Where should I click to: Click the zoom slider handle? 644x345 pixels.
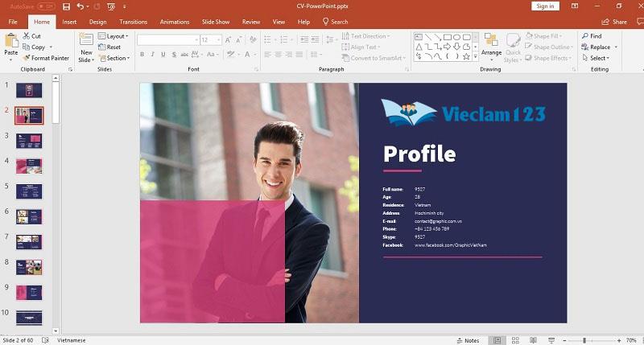[x=584, y=340]
